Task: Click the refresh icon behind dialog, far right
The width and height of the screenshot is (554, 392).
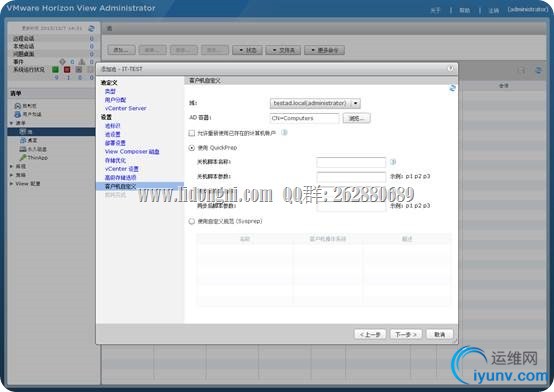Action: tap(538, 70)
